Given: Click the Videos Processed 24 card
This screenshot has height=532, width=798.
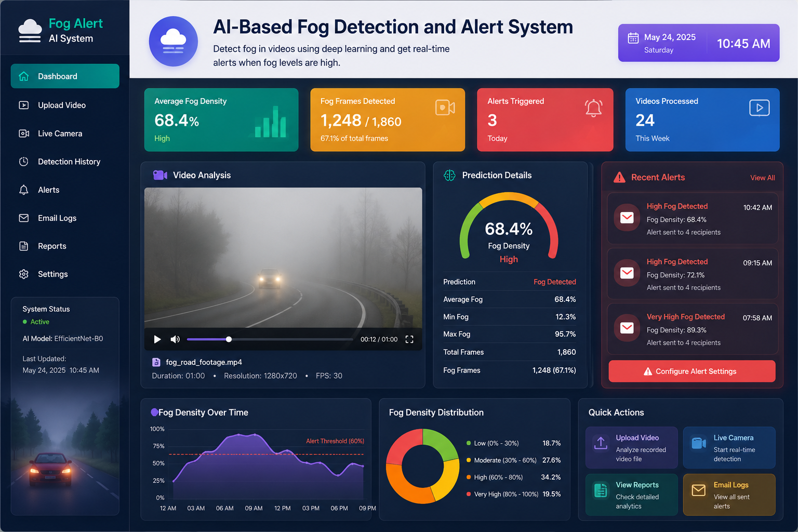Looking at the screenshot, I should 702,120.
